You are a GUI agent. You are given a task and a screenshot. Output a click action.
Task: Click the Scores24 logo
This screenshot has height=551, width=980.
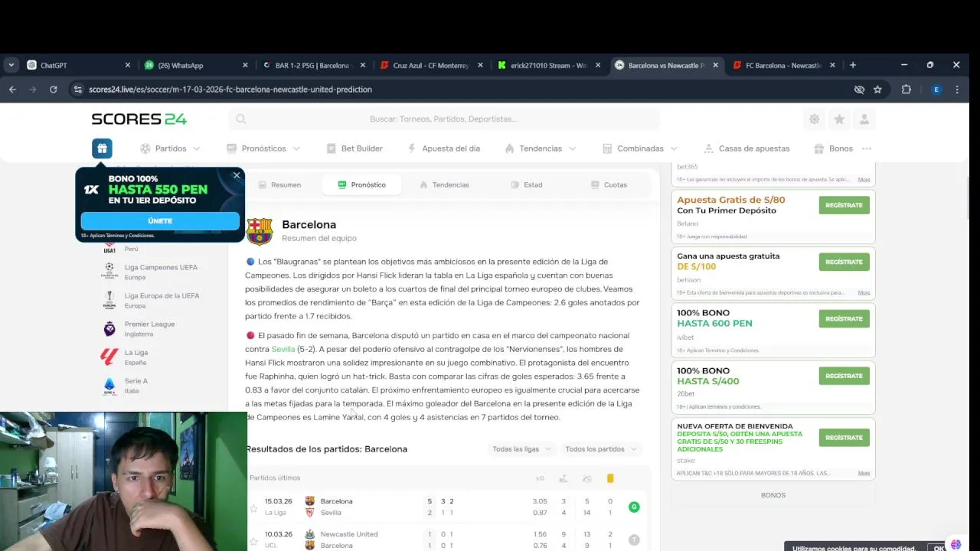tap(139, 119)
